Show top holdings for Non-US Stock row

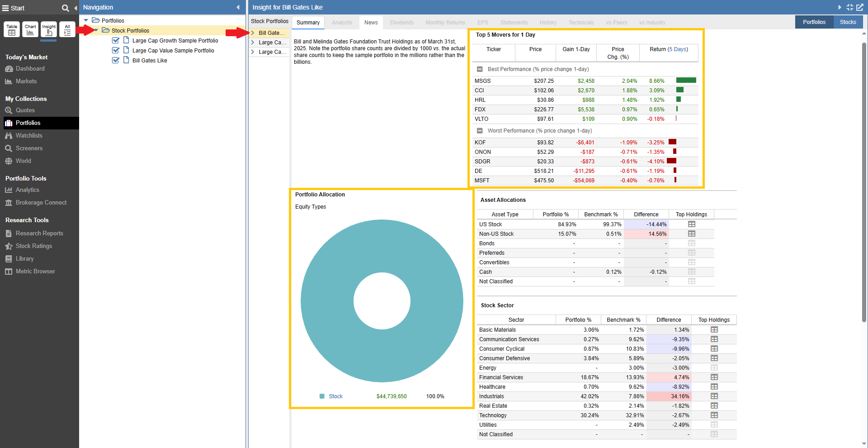pyautogui.click(x=692, y=234)
